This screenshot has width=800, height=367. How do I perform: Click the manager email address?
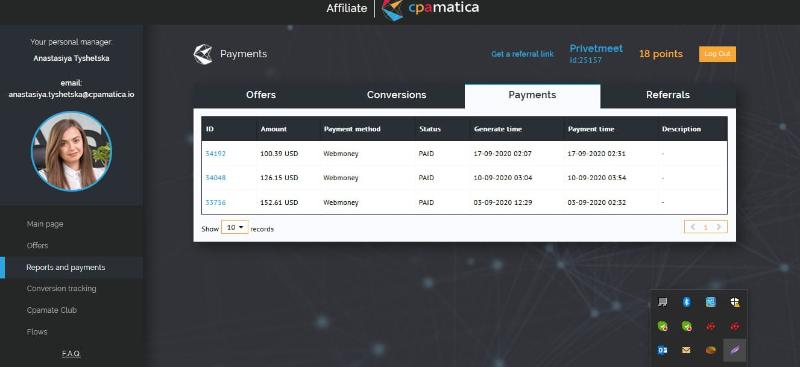[71, 95]
